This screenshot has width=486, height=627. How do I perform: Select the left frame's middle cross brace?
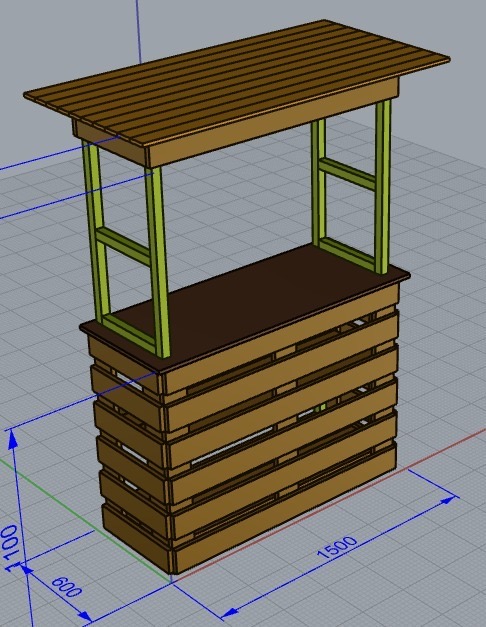[x=124, y=246]
